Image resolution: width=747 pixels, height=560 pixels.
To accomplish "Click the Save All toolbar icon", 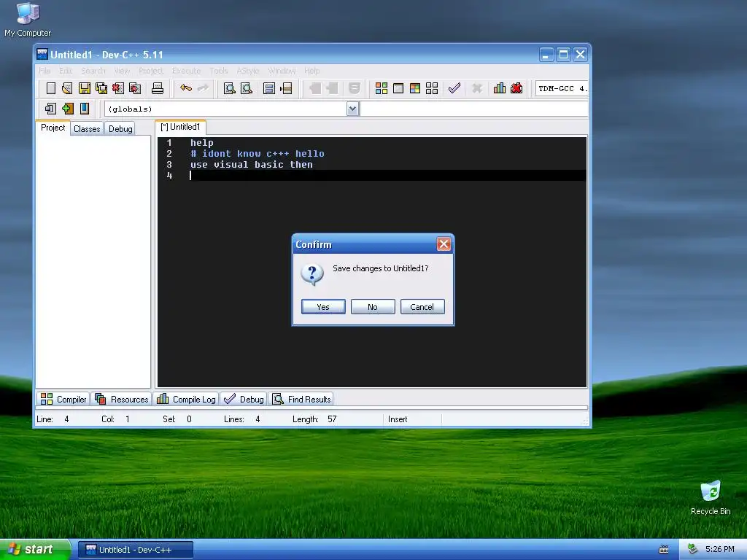I will click(101, 88).
